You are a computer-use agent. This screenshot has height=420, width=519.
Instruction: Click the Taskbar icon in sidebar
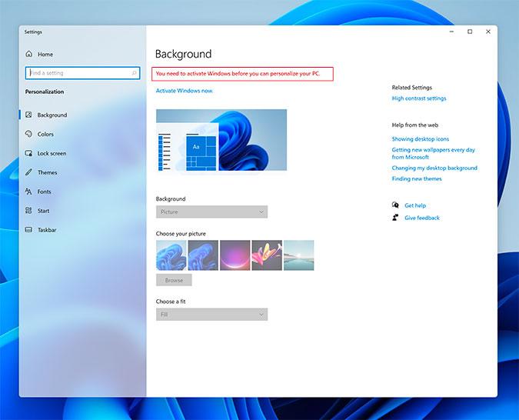(29, 230)
